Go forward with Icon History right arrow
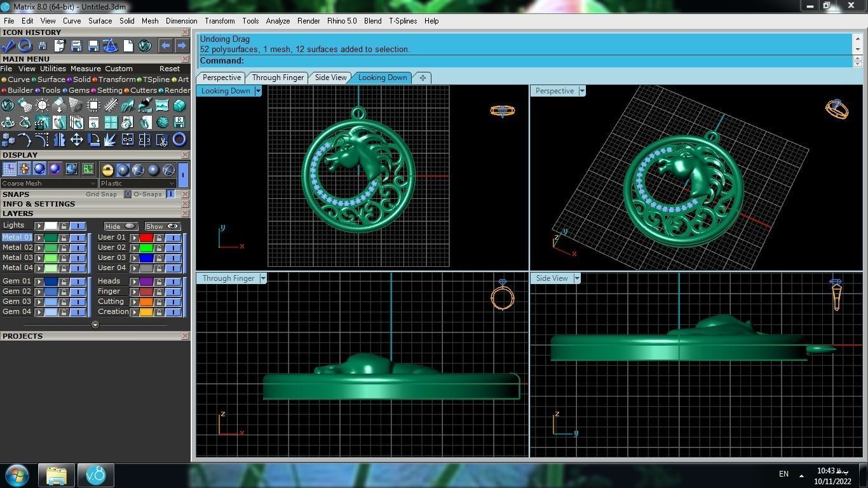Screen dimensions: 868x488 click(x=182, y=46)
